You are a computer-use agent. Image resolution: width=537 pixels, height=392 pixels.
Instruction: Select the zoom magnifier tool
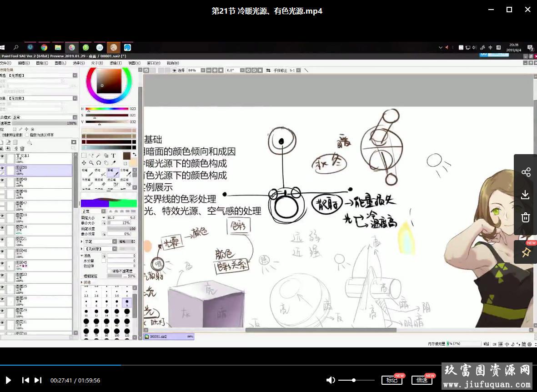[x=91, y=163]
